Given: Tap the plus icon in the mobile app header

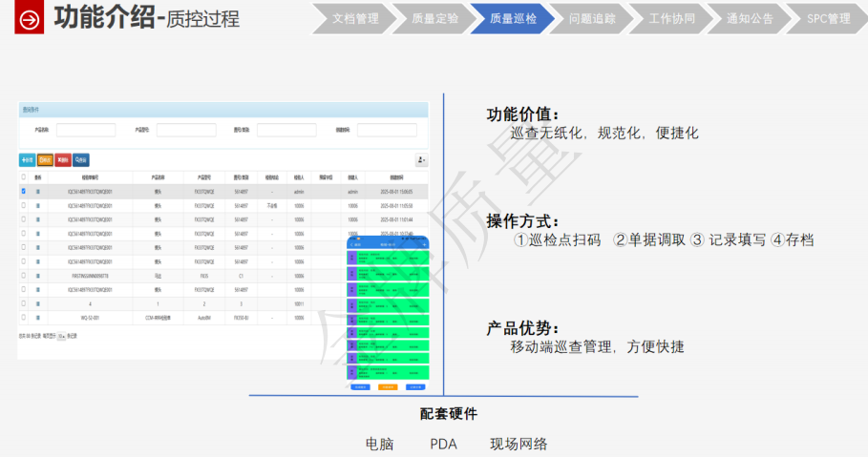Looking at the screenshot, I should click(422, 245).
